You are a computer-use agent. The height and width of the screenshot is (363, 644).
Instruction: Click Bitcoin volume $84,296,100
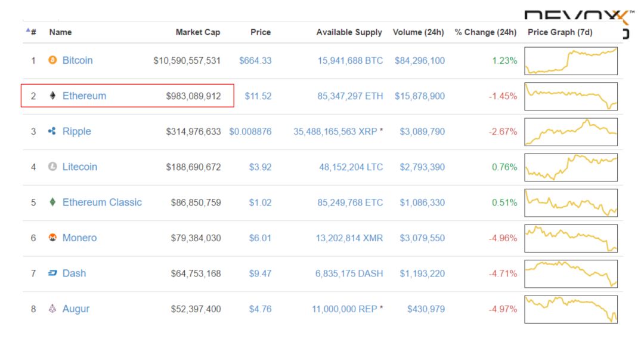pos(420,61)
